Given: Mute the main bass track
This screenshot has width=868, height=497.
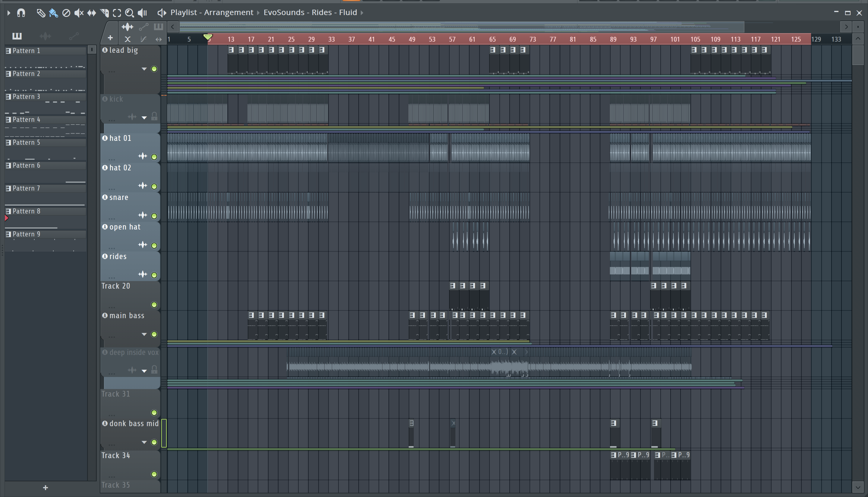Looking at the screenshot, I should point(154,334).
